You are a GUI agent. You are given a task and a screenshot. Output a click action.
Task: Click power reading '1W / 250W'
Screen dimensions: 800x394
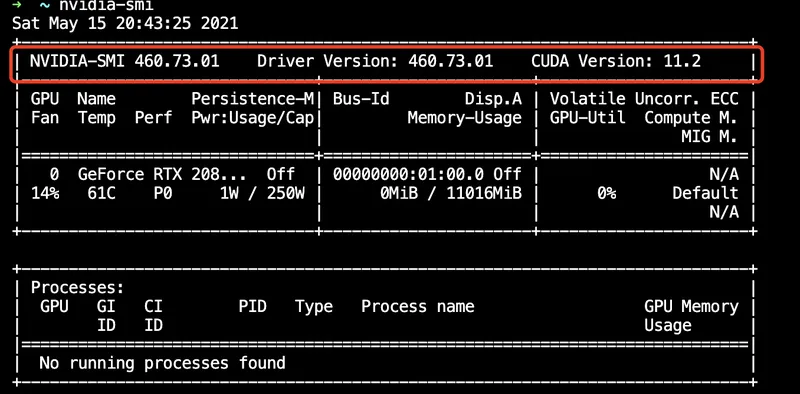pyautogui.click(x=262, y=193)
